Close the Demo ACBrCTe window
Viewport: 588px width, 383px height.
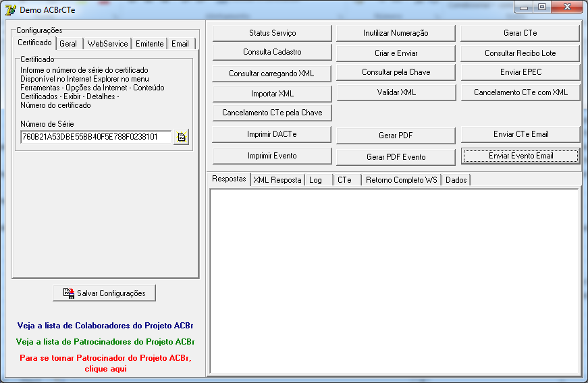pyautogui.click(x=567, y=7)
